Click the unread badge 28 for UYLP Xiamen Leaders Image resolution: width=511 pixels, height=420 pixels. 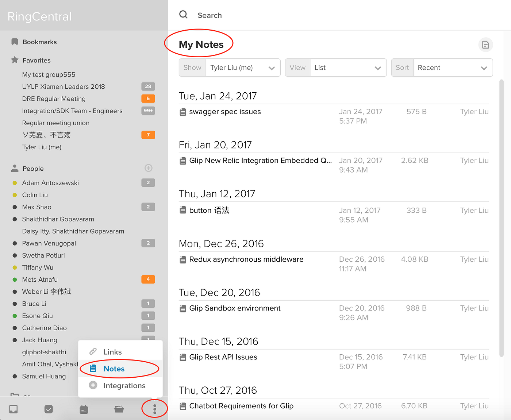pos(148,86)
